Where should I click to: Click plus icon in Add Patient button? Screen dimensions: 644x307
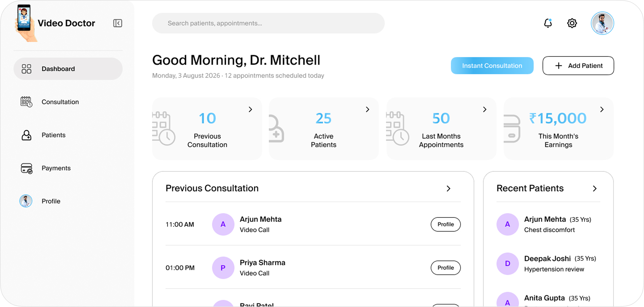[x=559, y=66]
